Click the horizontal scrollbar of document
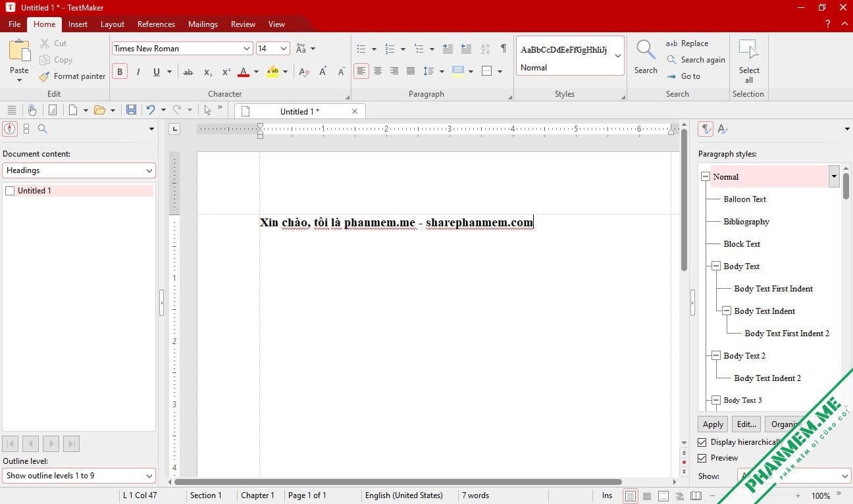The width and height of the screenshot is (853, 504). [x=398, y=482]
